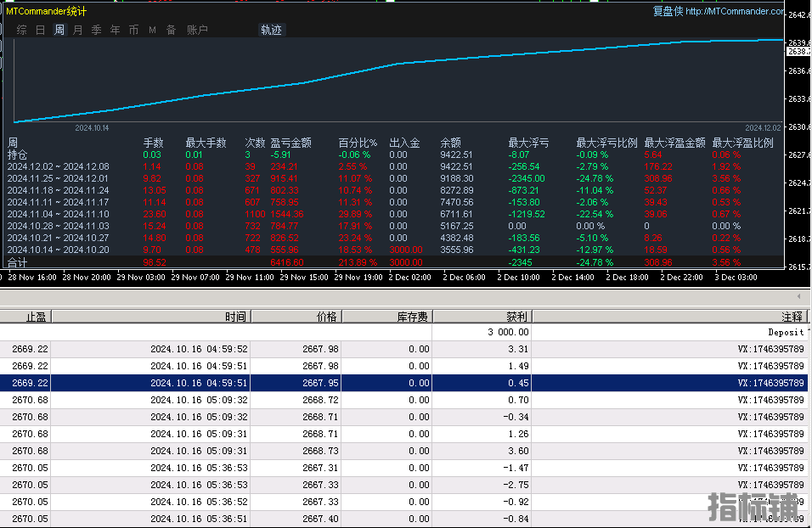The image size is (812, 528).
Task: Click the 轨迹 track button
Action: pos(271,30)
